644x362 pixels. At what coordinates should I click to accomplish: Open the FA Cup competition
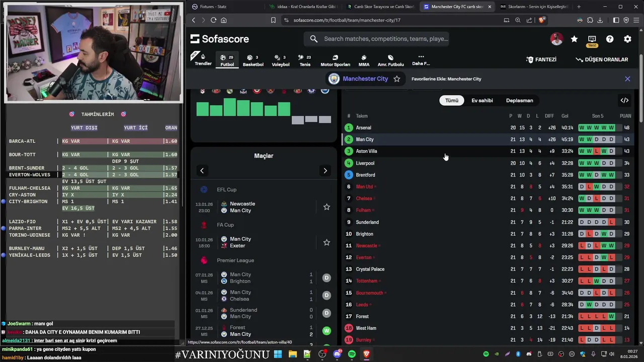225,225
